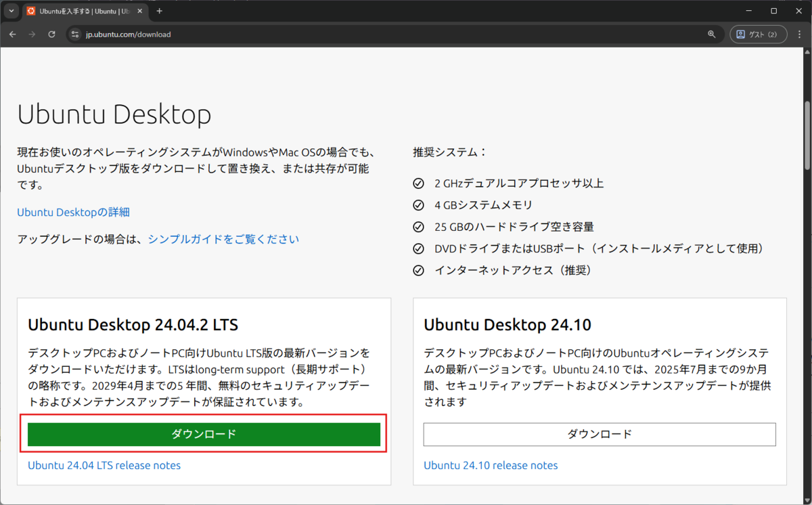This screenshot has height=505, width=812.
Task: Click the browser forward arrow
Action: click(x=32, y=34)
